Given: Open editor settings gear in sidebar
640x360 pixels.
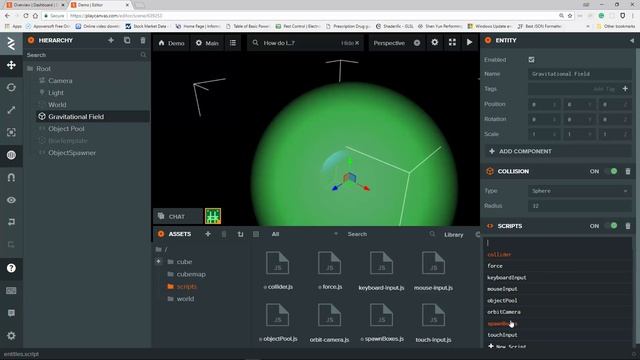Looking at the screenshot, I should click(x=11, y=336).
